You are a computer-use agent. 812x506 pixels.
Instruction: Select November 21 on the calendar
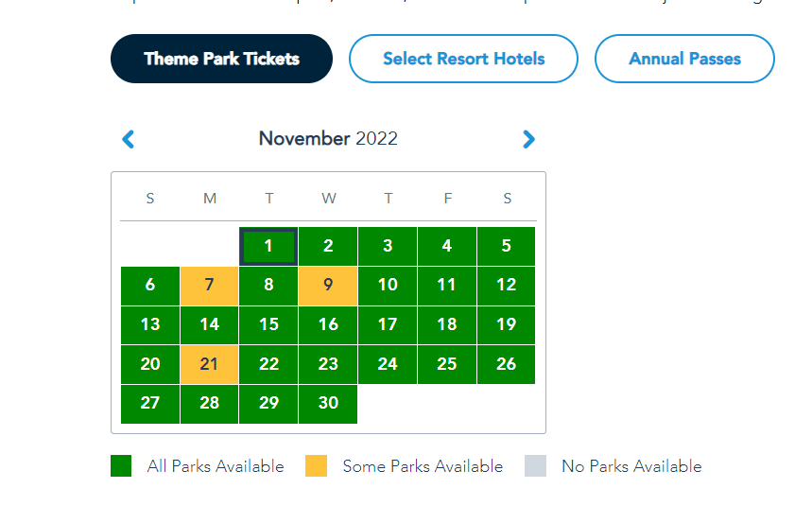point(209,364)
